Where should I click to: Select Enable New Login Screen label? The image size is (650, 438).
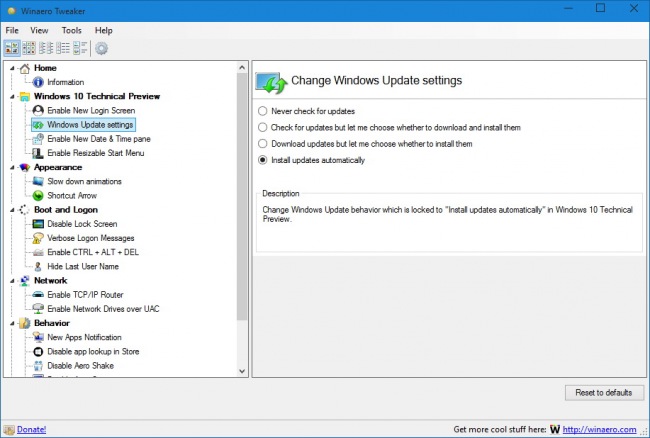[91, 111]
